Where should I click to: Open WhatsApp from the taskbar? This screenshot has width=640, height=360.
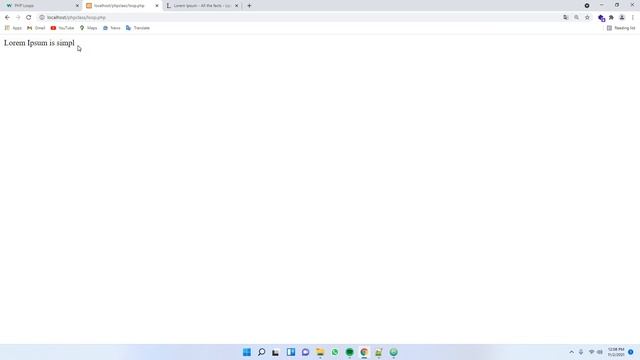coord(335,352)
